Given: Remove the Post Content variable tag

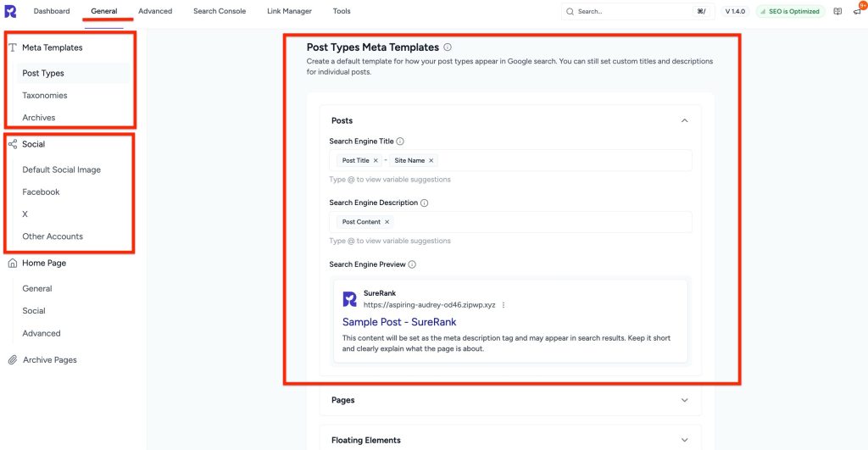Looking at the screenshot, I should coord(387,222).
